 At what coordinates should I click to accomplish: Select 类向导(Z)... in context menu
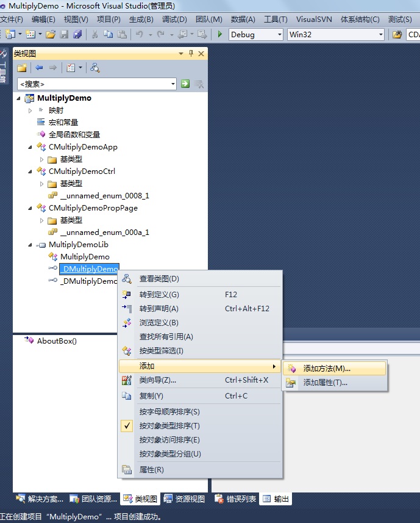(201, 380)
